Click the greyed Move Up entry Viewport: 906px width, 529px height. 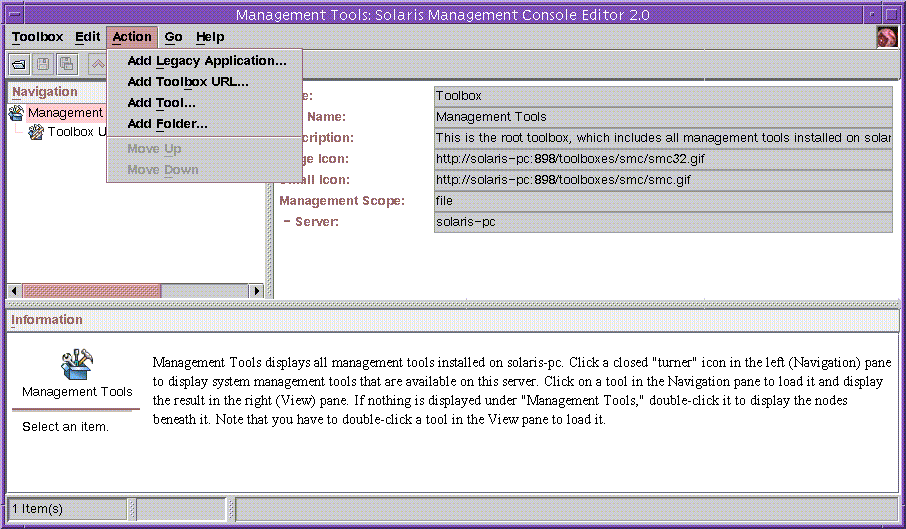[x=205, y=149]
